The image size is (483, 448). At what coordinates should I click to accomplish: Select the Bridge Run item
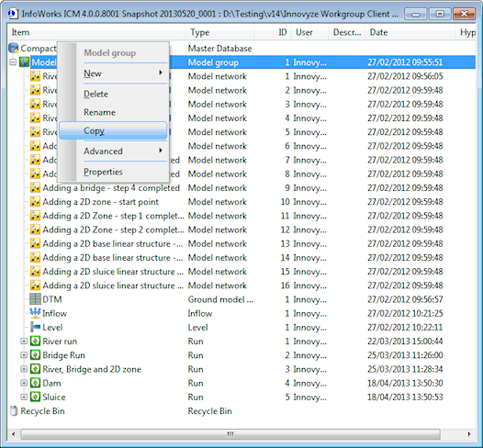63,355
